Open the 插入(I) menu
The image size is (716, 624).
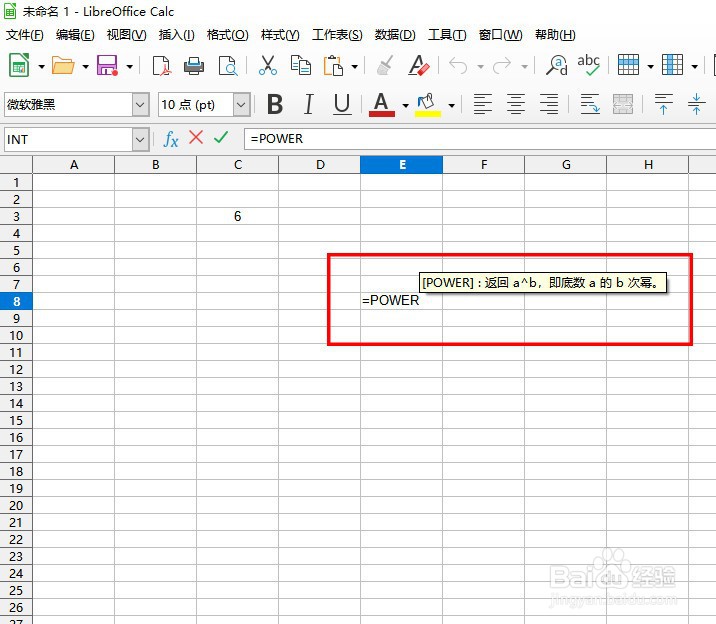pyautogui.click(x=176, y=35)
